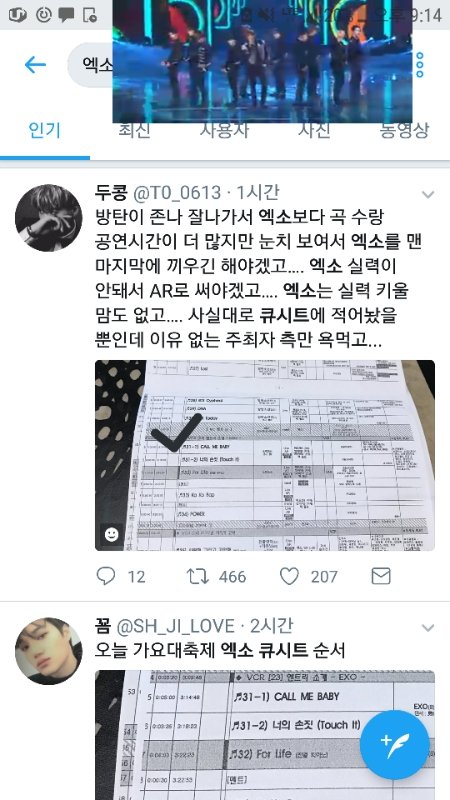View the cue sheet photo with checkmark
450x800 pixels.
pyautogui.click(x=265, y=456)
